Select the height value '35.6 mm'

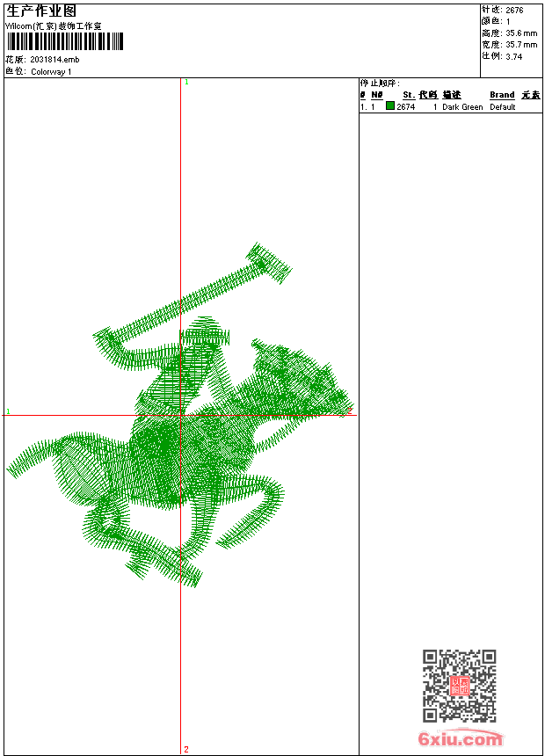521,33
